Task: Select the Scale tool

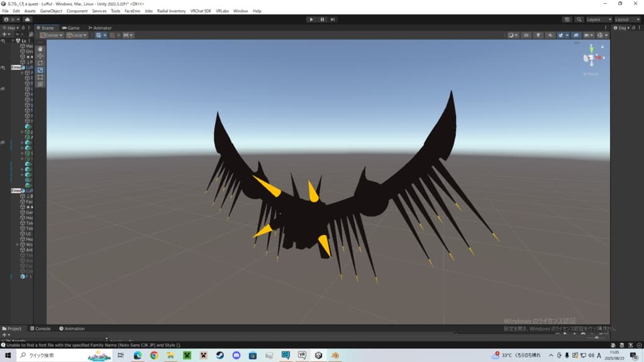Action: point(40,70)
